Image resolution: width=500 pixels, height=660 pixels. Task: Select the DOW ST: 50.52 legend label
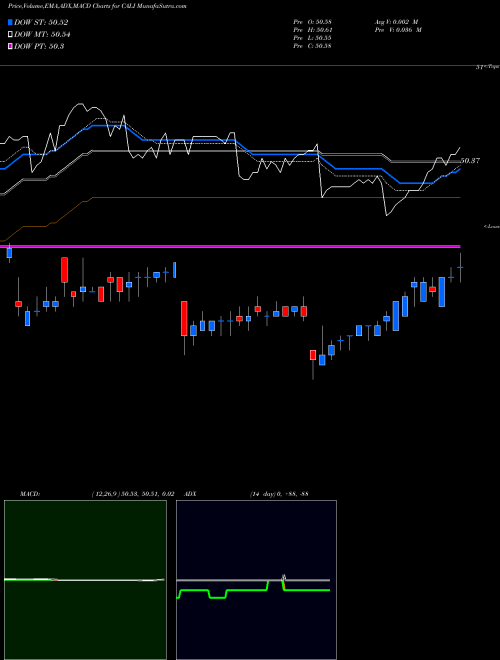pos(41,22)
